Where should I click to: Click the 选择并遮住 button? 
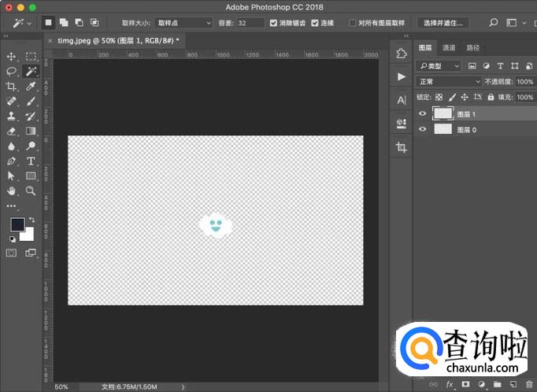coord(443,24)
